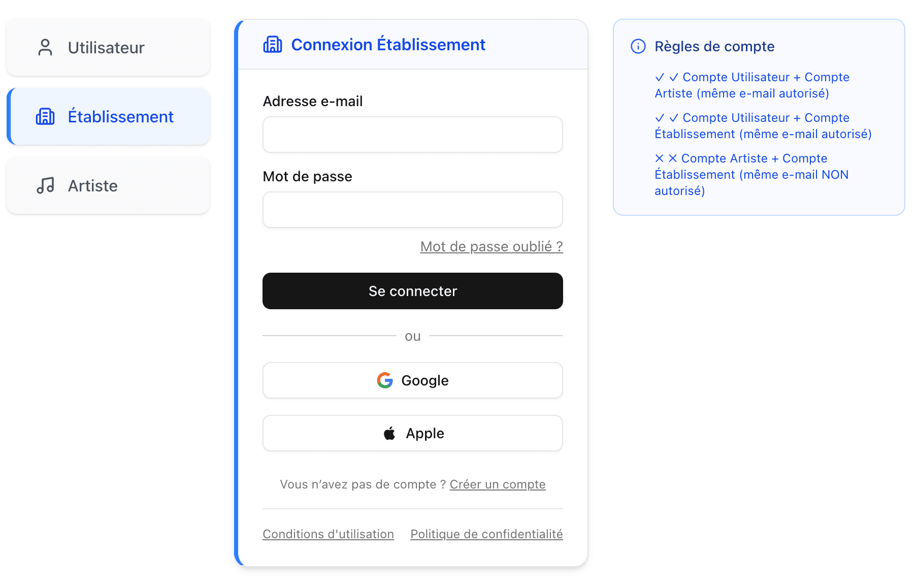The height and width of the screenshot is (588, 916).
Task: Open the Mot de passe oublié link
Action: [x=490, y=246]
